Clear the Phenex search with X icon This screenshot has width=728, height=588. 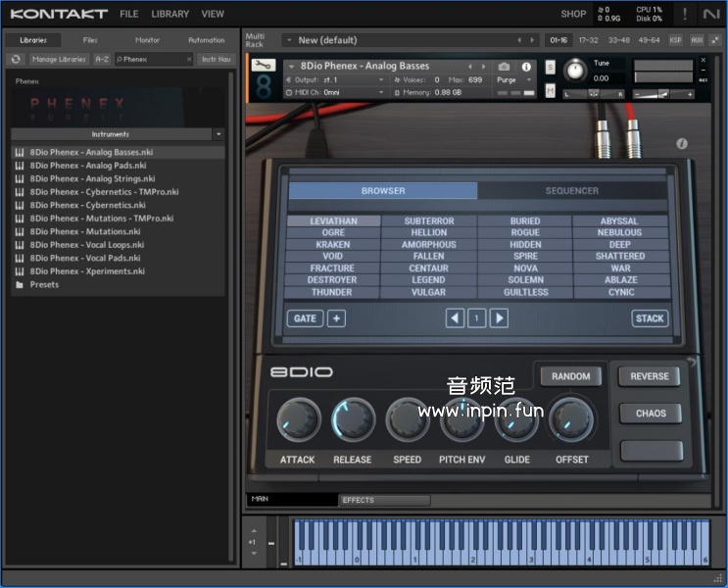(189, 59)
